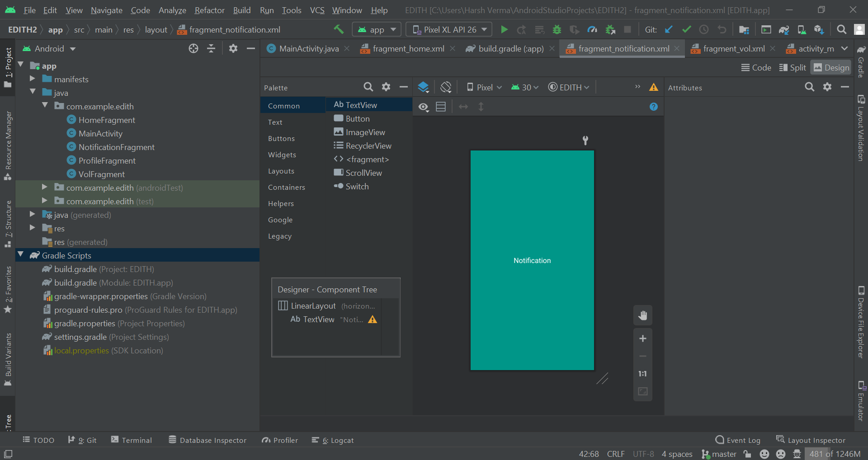Open the EDITH theme dropdown

(x=569, y=87)
